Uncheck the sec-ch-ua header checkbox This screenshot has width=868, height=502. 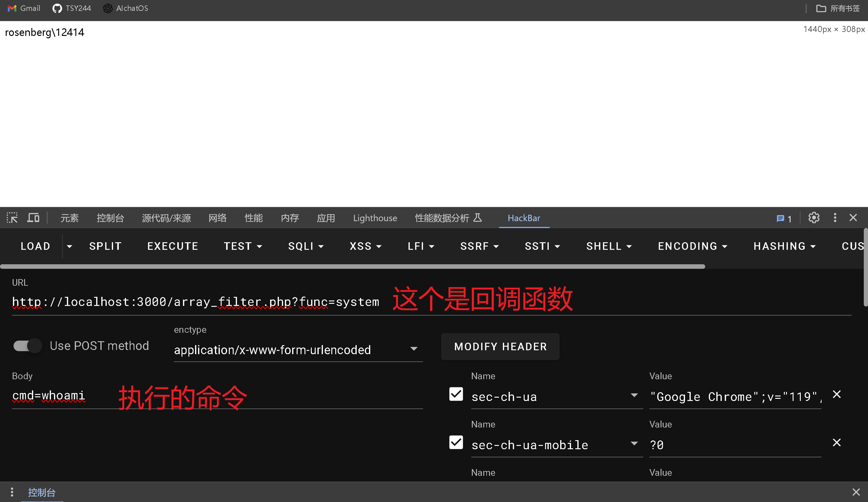pyautogui.click(x=456, y=395)
